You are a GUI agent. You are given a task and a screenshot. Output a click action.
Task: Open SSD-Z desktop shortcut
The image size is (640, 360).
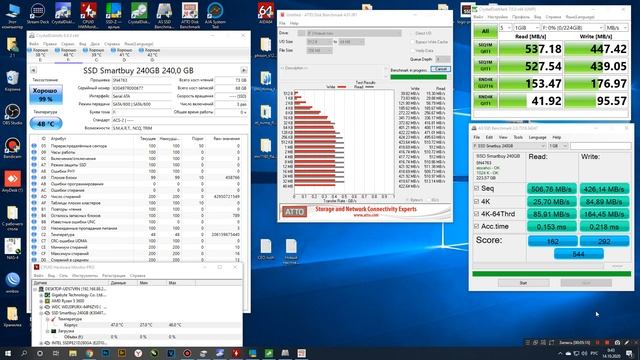[x=113, y=14]
